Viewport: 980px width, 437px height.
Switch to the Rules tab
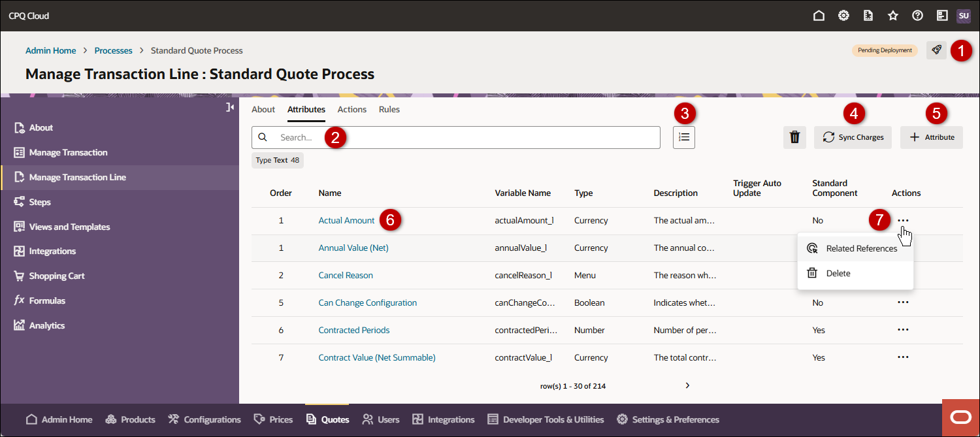click(389, 110)
